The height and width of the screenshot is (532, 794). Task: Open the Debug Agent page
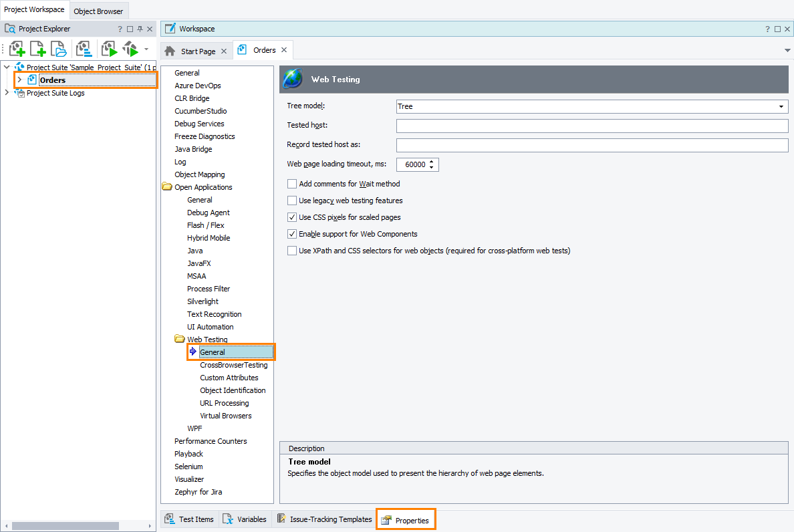click(x=208, y=213)
